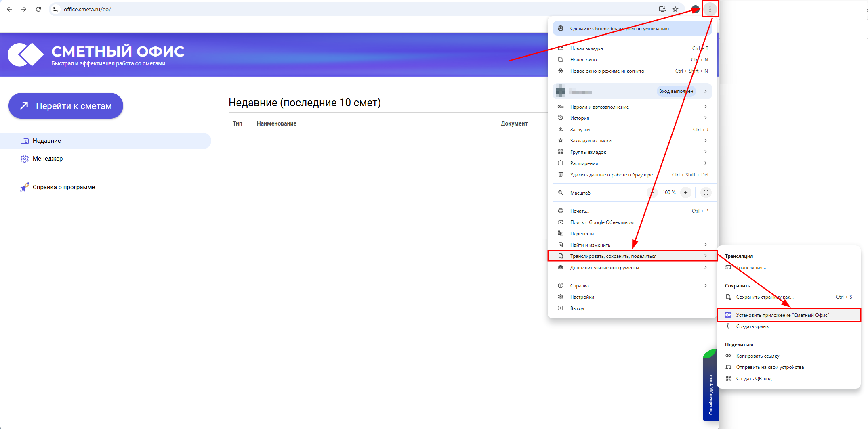Click the folder icon next to Недавние
The width and height of the screenshot is (868, 429).
tap(24, 140)
